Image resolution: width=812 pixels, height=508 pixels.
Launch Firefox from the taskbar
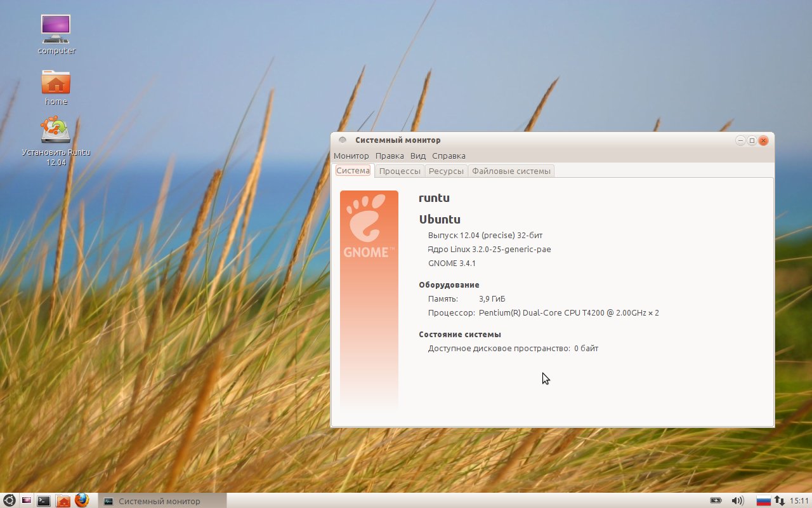coord(82,500)
